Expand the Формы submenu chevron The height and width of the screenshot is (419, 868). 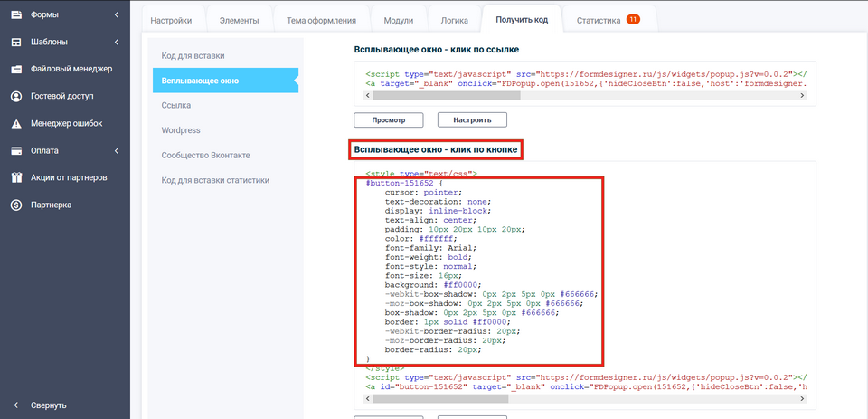click(116, 14)
